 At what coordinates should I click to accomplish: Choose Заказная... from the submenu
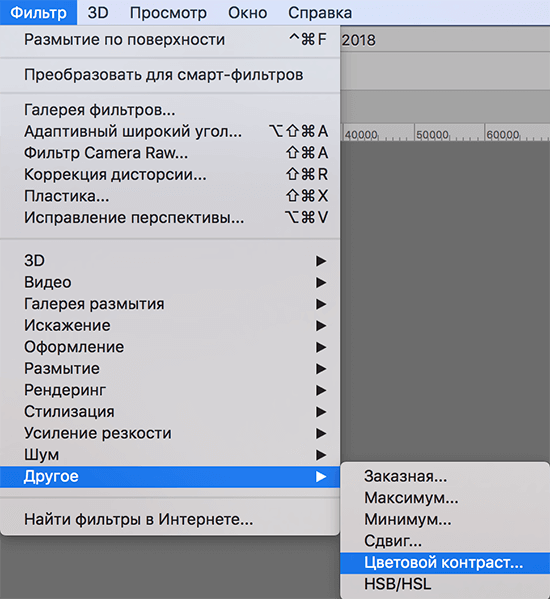(x=445, y=476)
